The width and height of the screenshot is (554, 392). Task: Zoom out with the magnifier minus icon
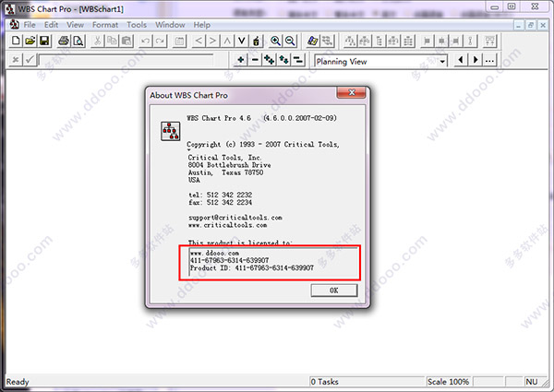click(x=290, y=41)
